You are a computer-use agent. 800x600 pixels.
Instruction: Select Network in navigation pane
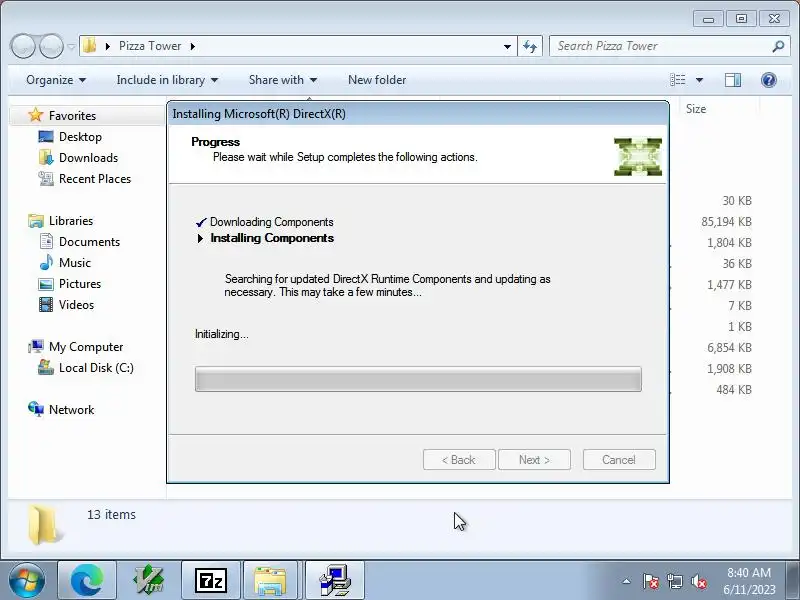tap(71, 410)
